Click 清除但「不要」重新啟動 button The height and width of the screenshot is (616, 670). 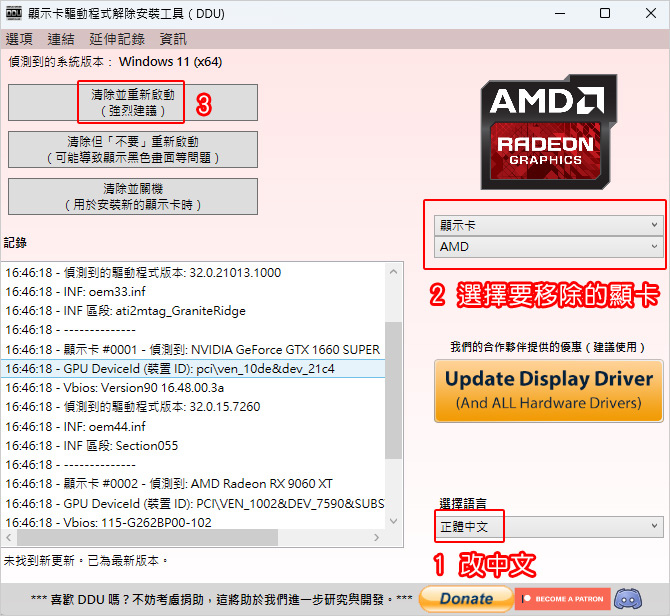[x=133, y=150]
